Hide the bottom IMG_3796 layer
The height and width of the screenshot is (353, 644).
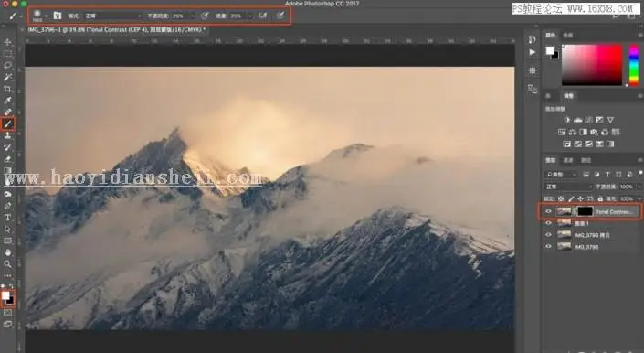548,246
